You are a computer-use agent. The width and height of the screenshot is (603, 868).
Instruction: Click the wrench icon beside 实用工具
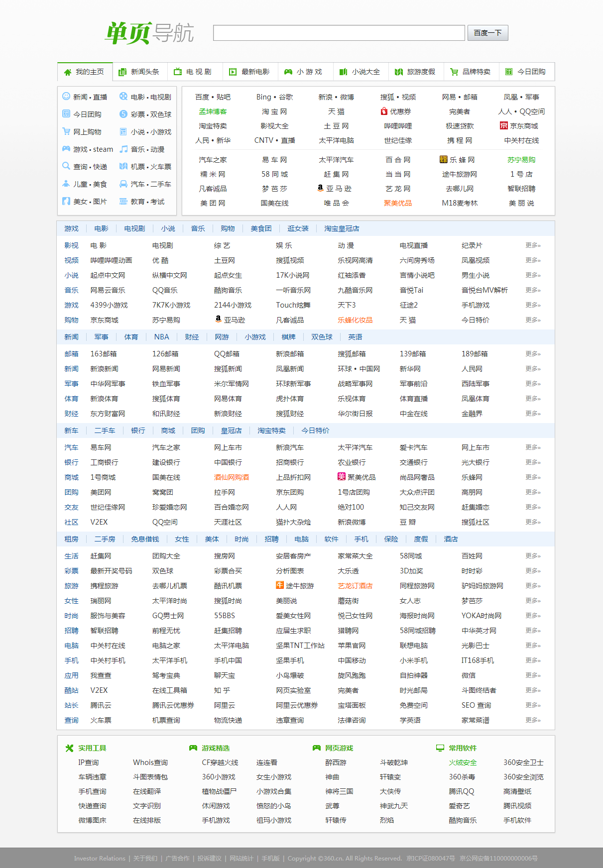click(x=70, y=748)
